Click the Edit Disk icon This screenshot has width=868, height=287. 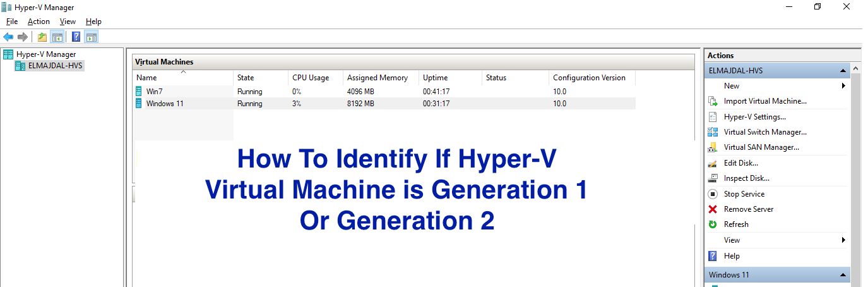[713, 163]
